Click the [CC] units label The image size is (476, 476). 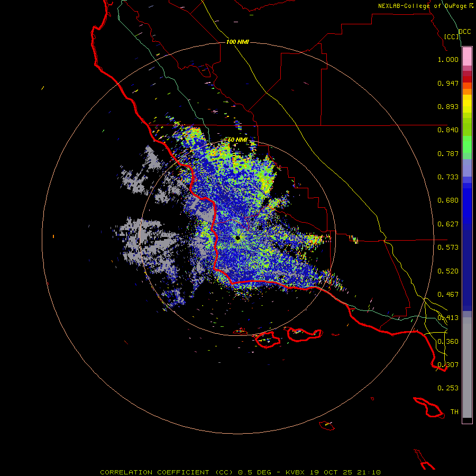[451, 36]
